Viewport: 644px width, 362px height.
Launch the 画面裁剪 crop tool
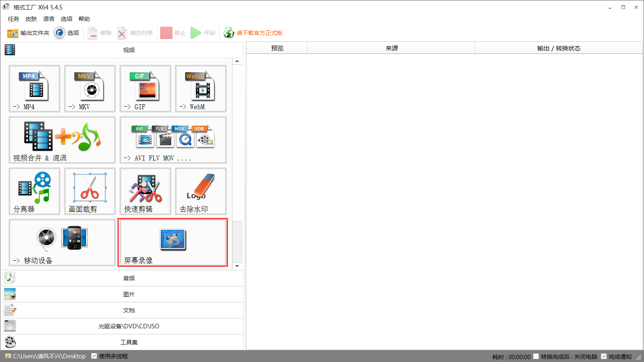(90, 191)
